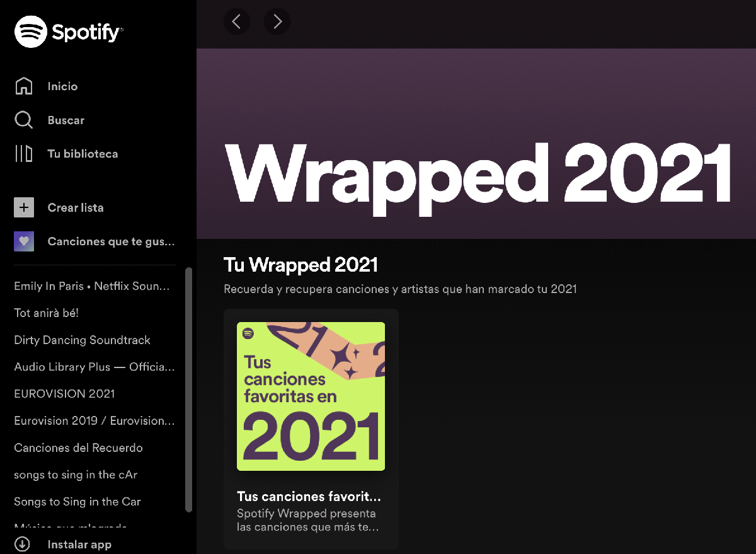
Task: Click the Spotify logo icon
Action: (x=31, y=32)
